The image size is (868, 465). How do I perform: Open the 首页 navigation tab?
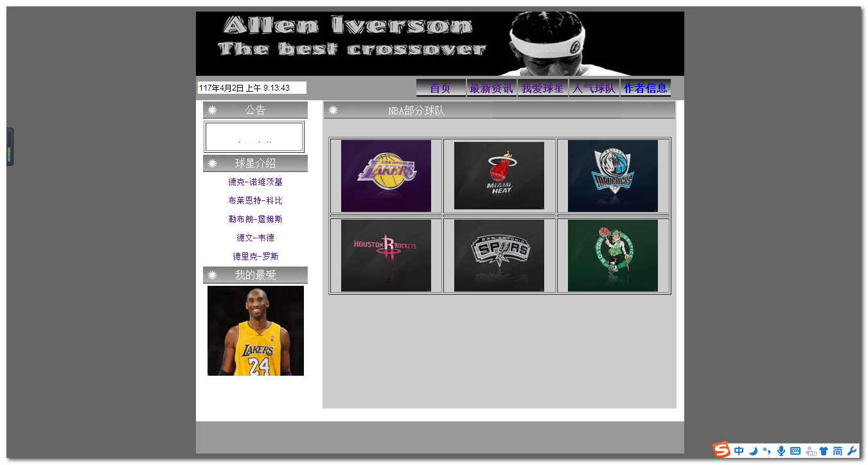click(440, 88)
